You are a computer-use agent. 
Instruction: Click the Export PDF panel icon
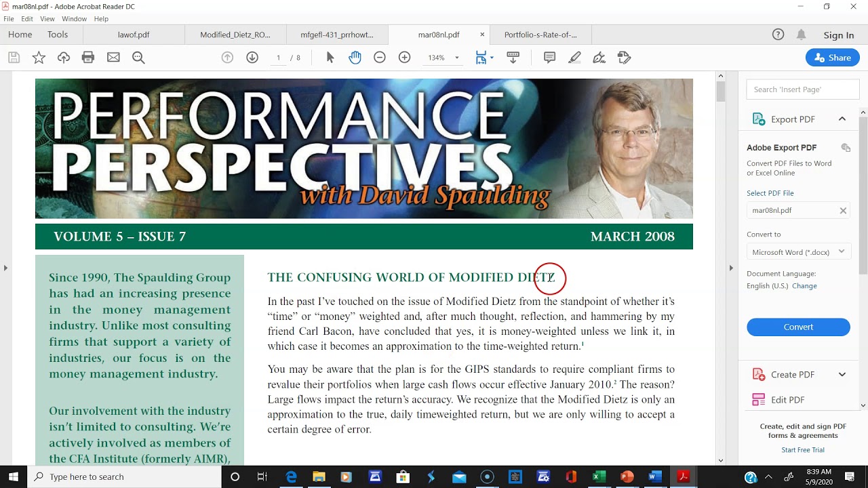click(759, 119)
